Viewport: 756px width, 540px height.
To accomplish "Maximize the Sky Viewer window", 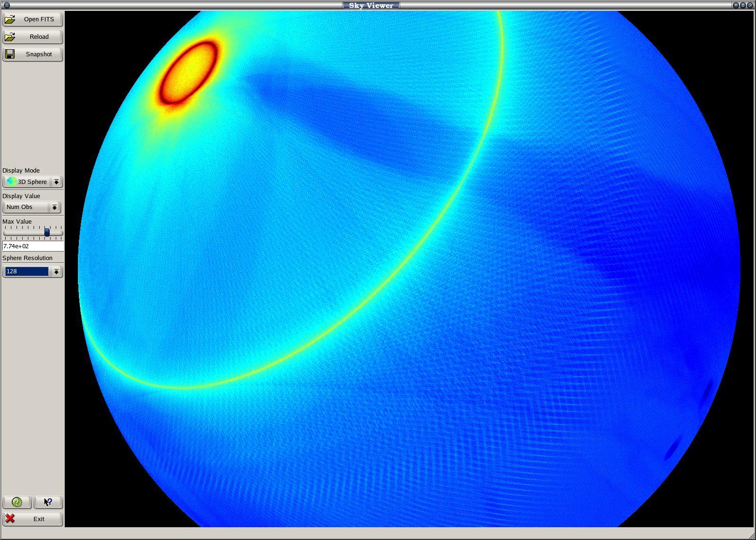I will [x=743, y=5].
